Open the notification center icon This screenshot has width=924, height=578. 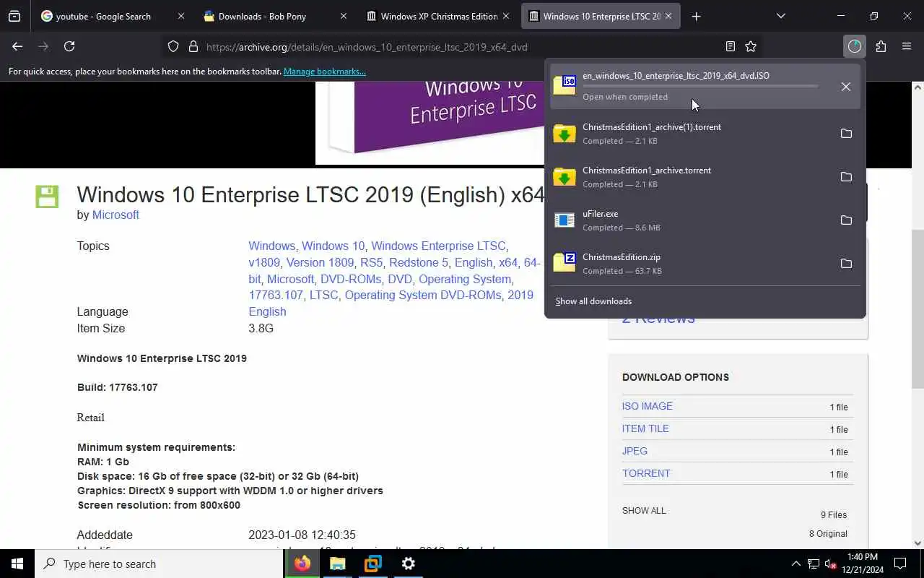(900, 564)
